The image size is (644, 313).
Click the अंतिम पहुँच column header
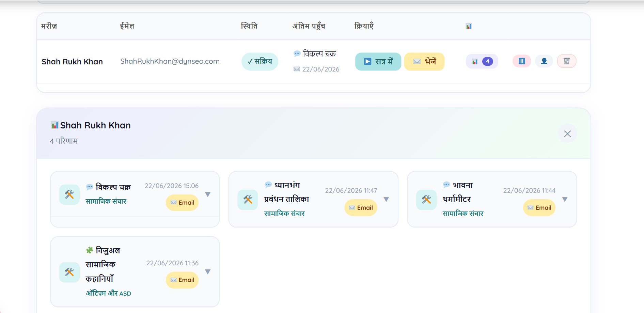309,26
